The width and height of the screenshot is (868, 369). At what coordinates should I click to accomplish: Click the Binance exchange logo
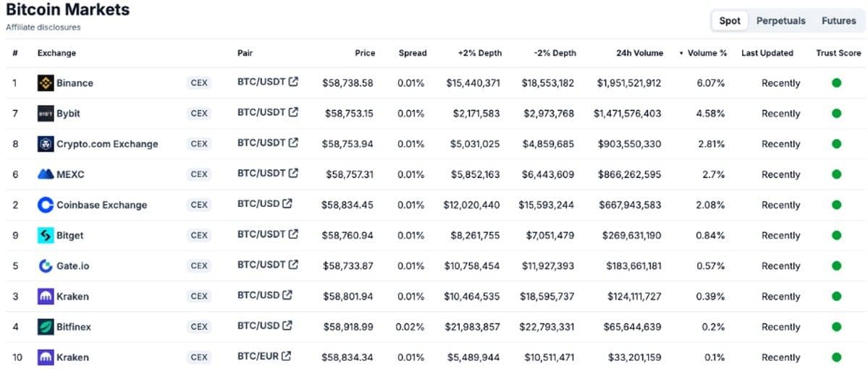46,83
